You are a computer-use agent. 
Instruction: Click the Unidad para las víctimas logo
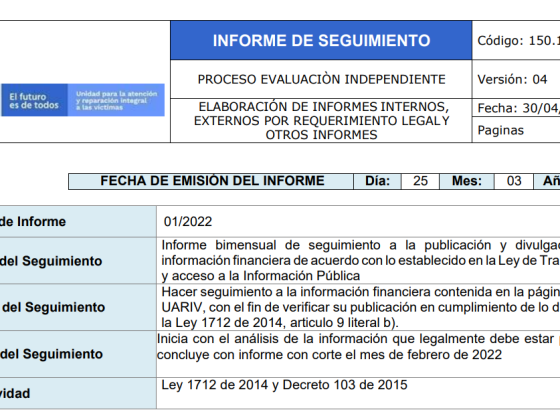pyautogui.click(x=83, y=100)
